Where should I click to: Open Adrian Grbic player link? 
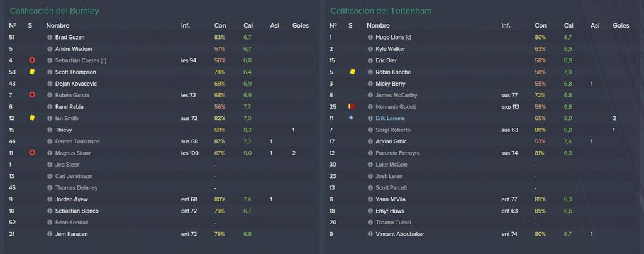point(391,141)
